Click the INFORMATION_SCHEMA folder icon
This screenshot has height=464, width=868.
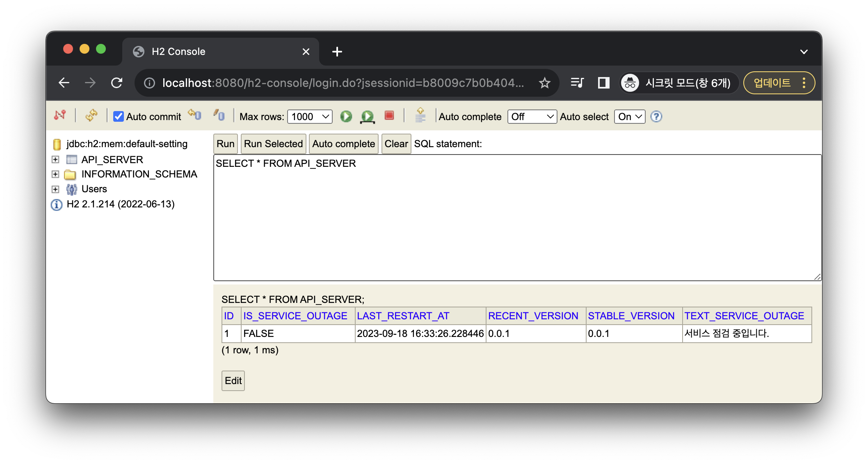(x=70, y=175)
